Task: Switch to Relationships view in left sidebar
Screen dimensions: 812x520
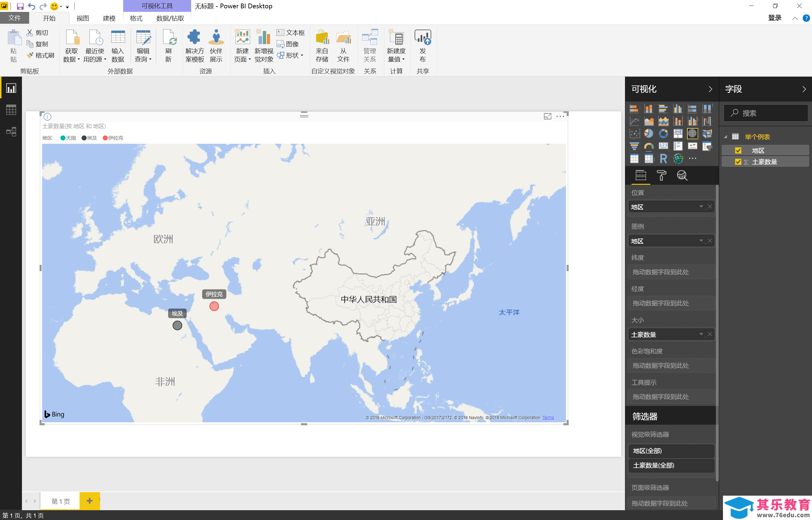Action: 11,132
